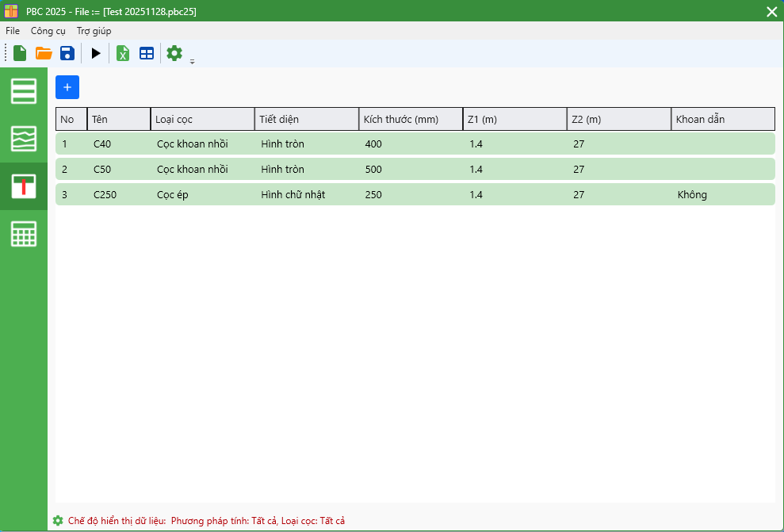The image size is (784, 532).
Task: Open a file with the orange folder icon
Action: [x=44, y=53]
